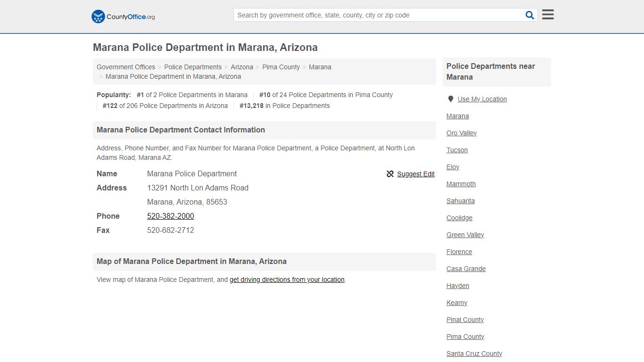Open Santa Cruz County link
644x362 pixels.
[474, 354]
